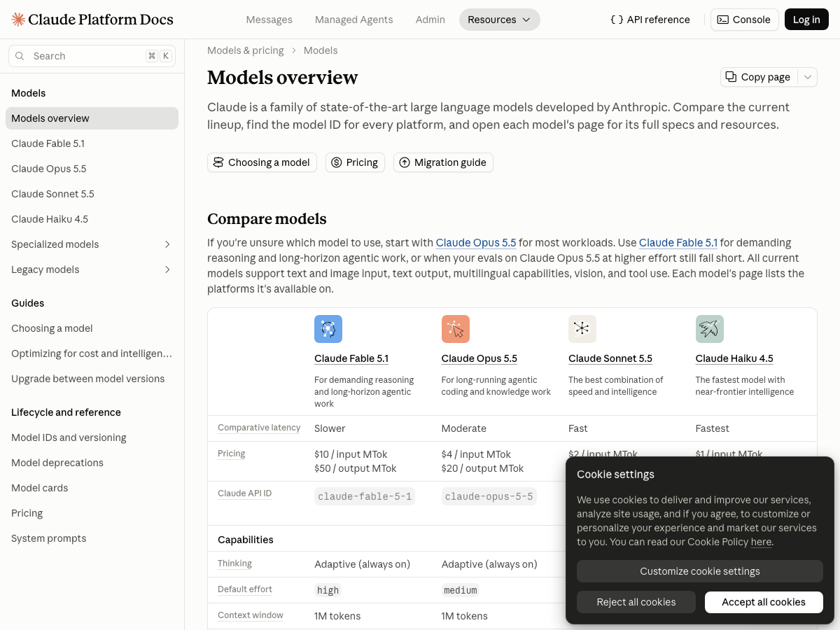Viewport: 840px width, 630px height.
Task: Open Choosing a model in sidebar Guides
Action: tap(92, 328)
